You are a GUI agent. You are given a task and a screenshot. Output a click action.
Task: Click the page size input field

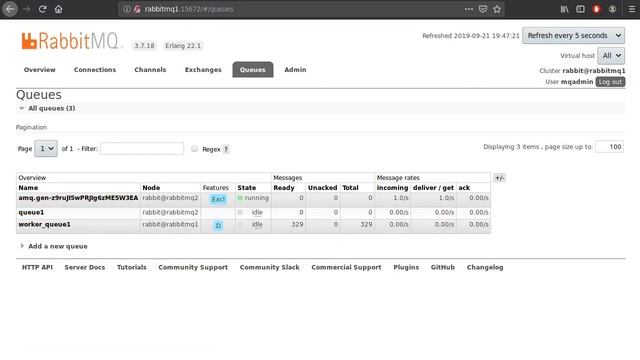click(x=609, y=147)
